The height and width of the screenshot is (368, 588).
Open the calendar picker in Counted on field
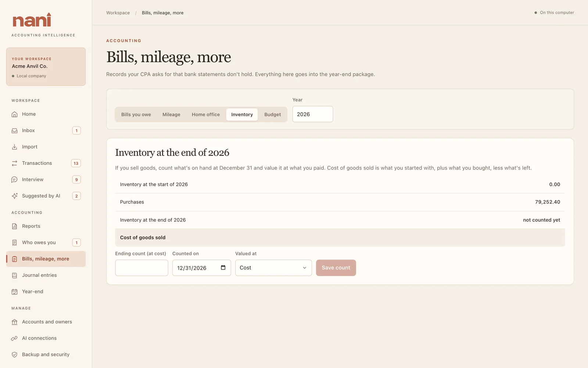[x=223, y=268]
